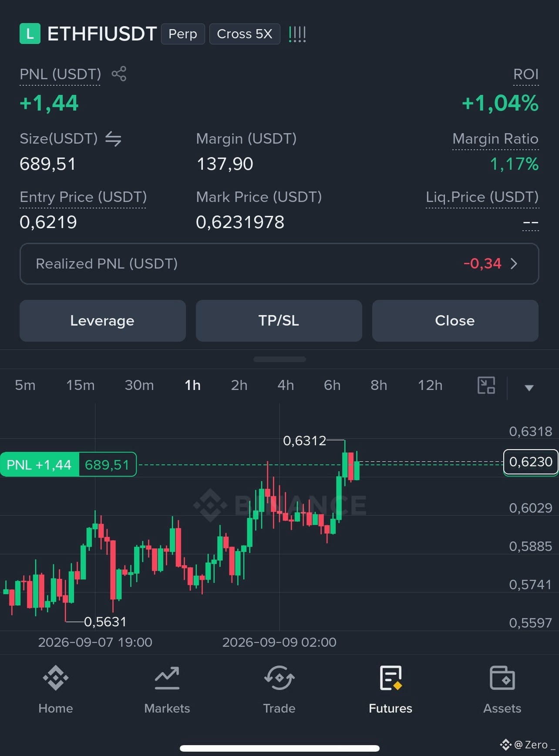
Task: Click the 0,6230 current price label
Action: 531,462
